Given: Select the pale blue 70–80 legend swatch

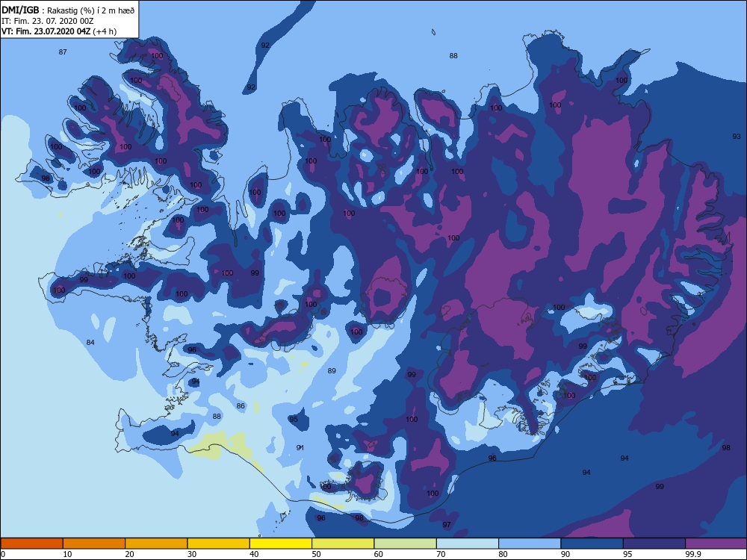Looking at the screenshot, I should (468, 544).
